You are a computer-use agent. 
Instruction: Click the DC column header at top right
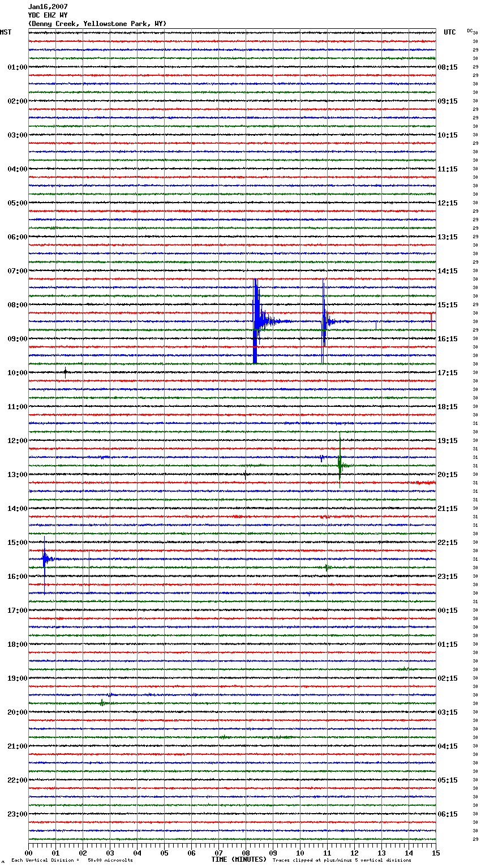pyautogui.click(x=470, y=31)
